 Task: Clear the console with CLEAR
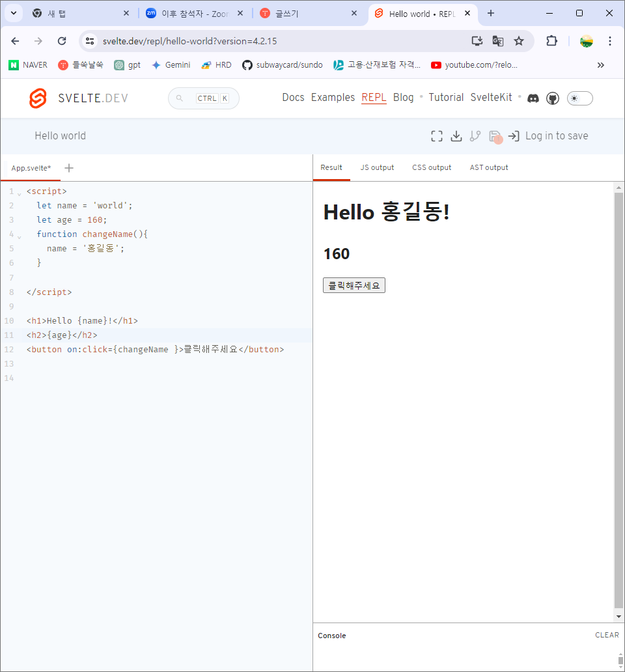(x=607, y=635)
